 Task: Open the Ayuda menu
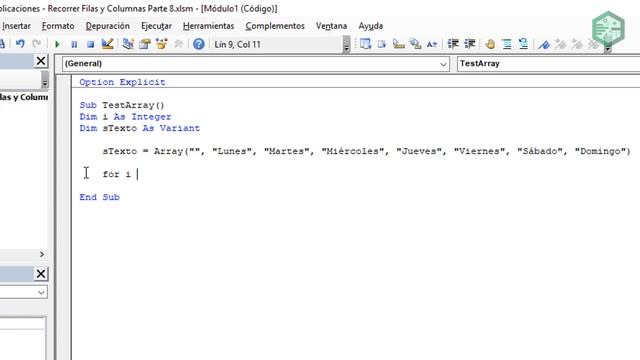point(371,26)
